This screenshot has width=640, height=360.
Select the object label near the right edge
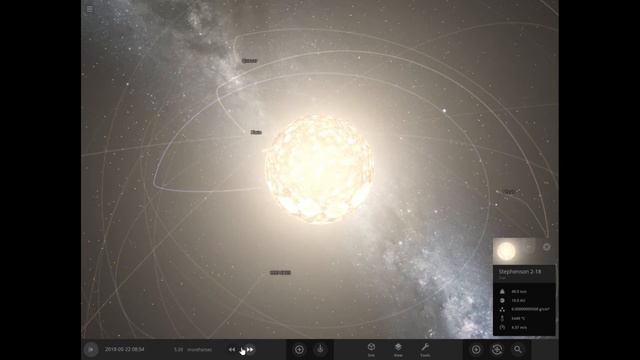[509, 191]
